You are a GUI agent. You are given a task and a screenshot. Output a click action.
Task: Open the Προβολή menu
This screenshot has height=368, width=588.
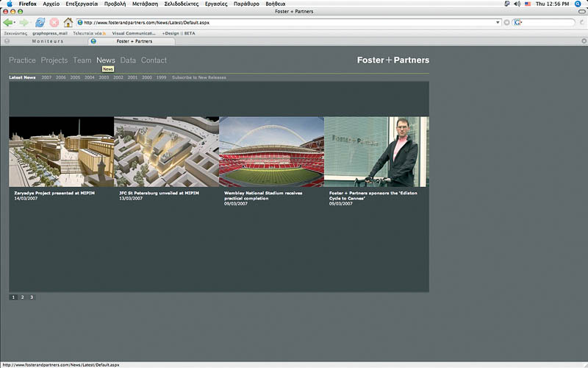click(x=115, y=4)
